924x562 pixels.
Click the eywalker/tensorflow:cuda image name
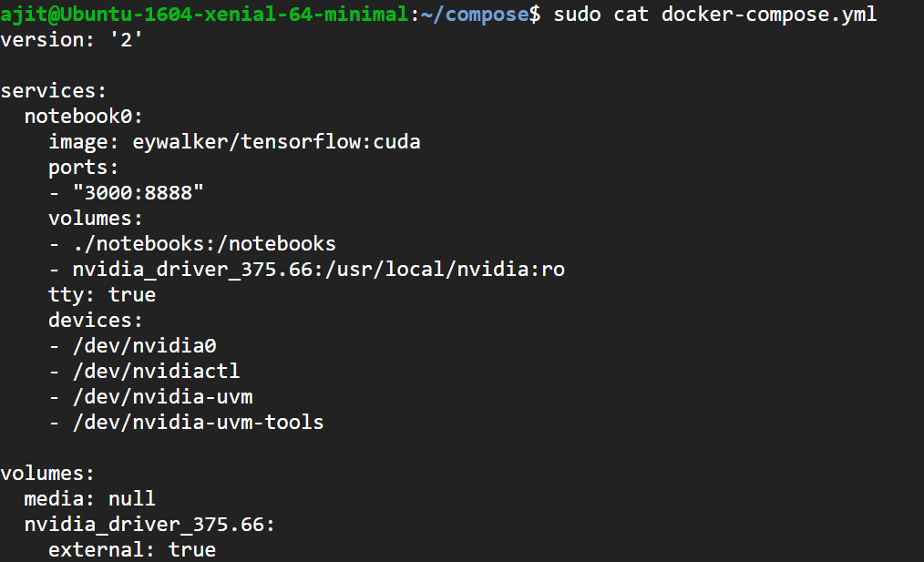pos(276,142)
